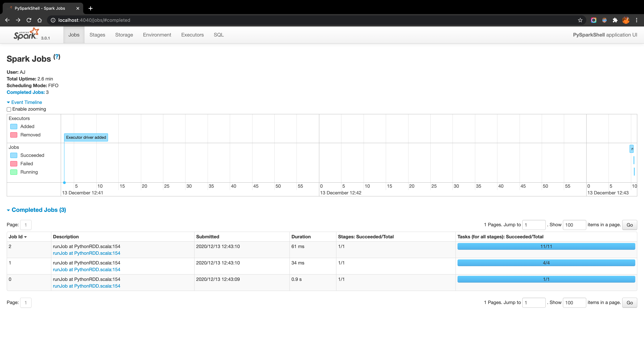
Task: Click the top Page 1 indicator
Action: [26, 225]
